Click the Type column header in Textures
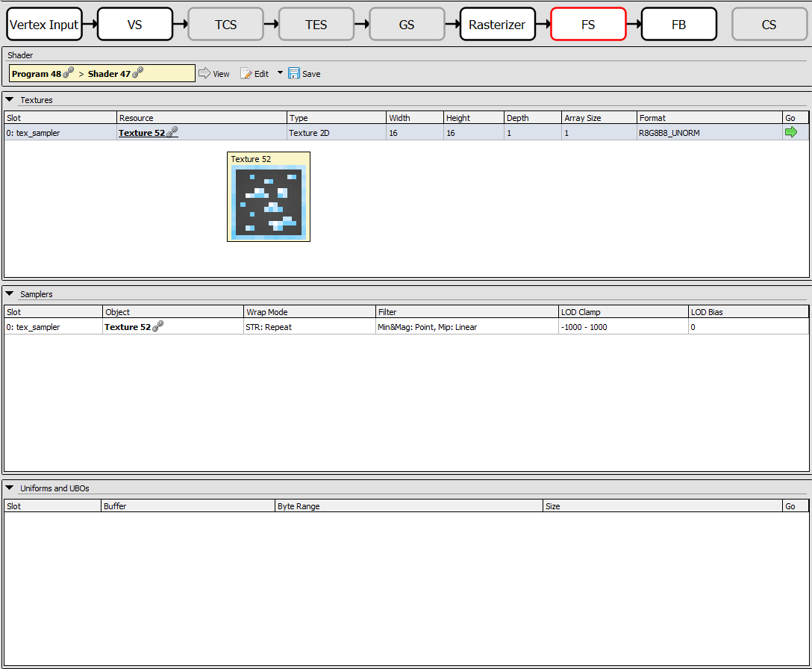This screenshot has width=812, height=669. (x=337, y=118)
